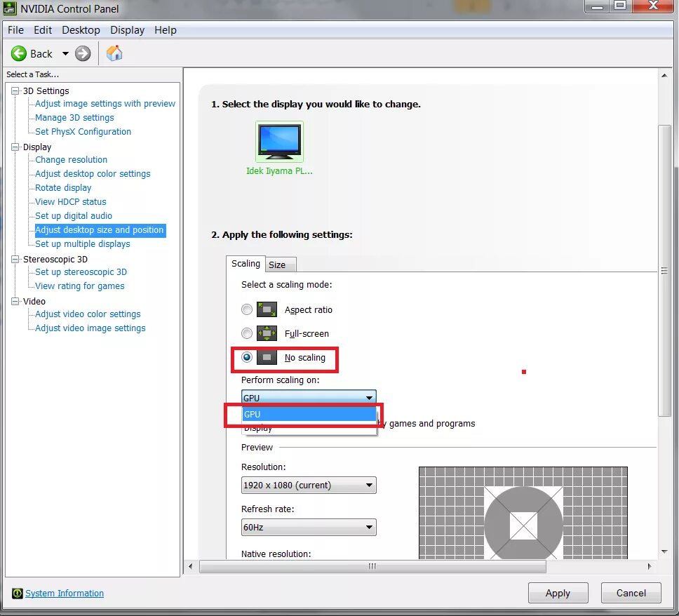Open the Display menu

[x=128, y=30]
